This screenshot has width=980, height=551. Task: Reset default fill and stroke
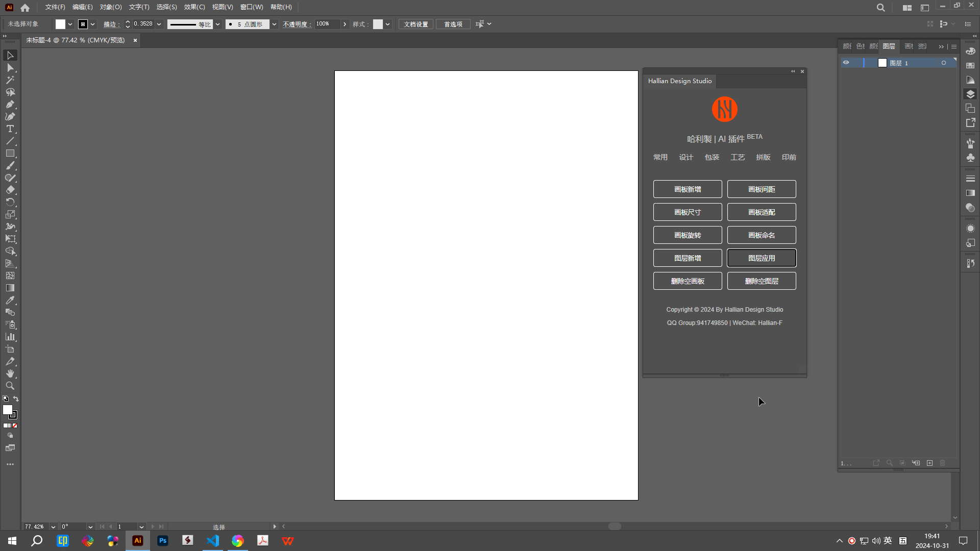pos(6,398)
